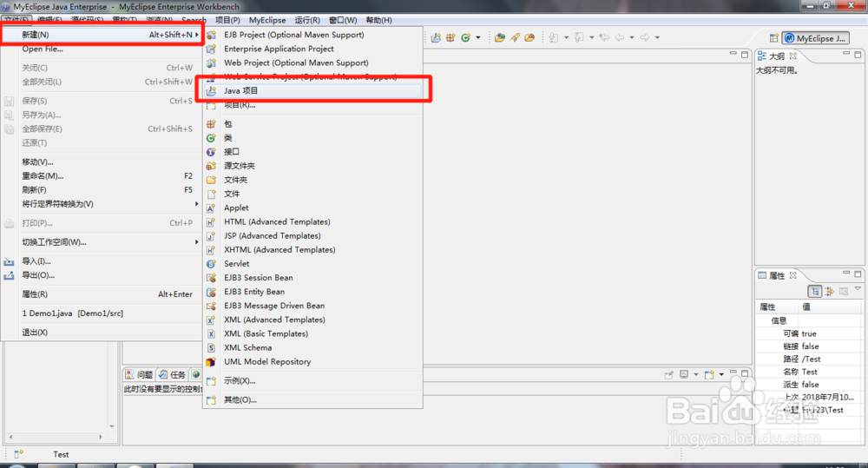868x468 pixels.
Task: Click the Next Annotation toolbar icon
Action: pos(554,37)
